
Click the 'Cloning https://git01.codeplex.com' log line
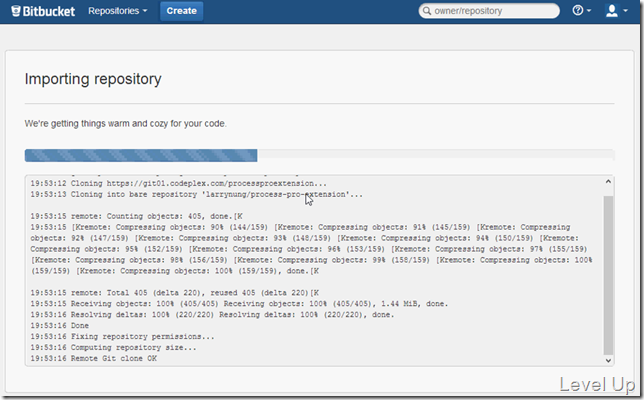(179, 184)
